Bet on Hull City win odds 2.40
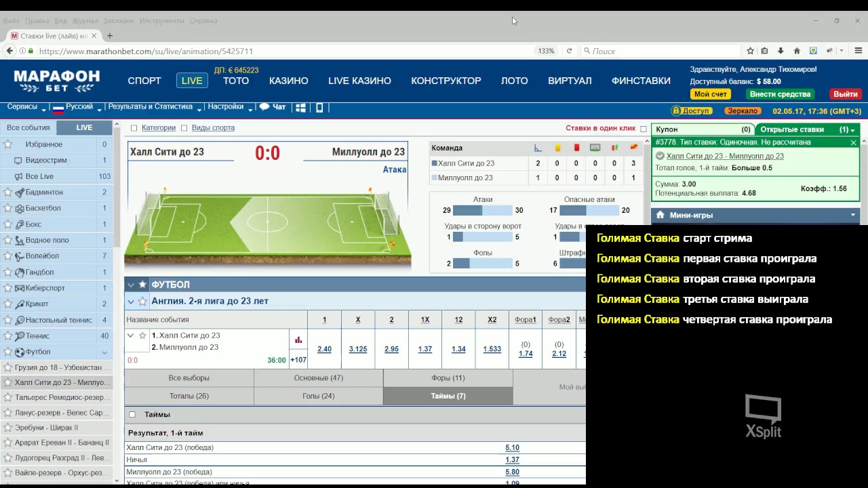Image resolution: width=868 pixels, height=488 pixels. pyautogui.click(x=324, y=349)
